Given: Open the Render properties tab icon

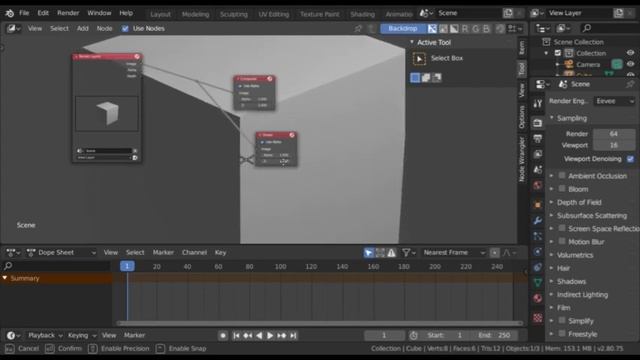Looking at the screenshot, I should point(538,123).
